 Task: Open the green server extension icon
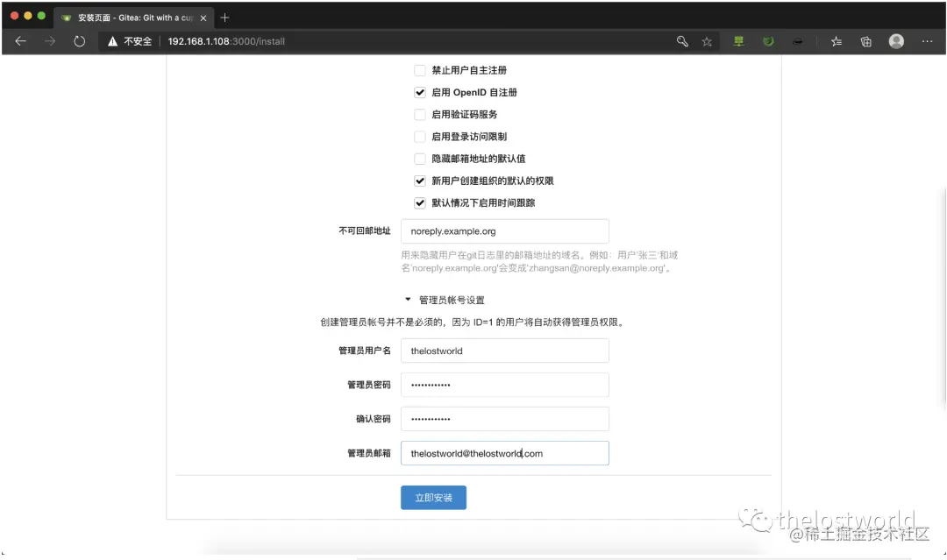pyautogui.click(x=738, y=40)
